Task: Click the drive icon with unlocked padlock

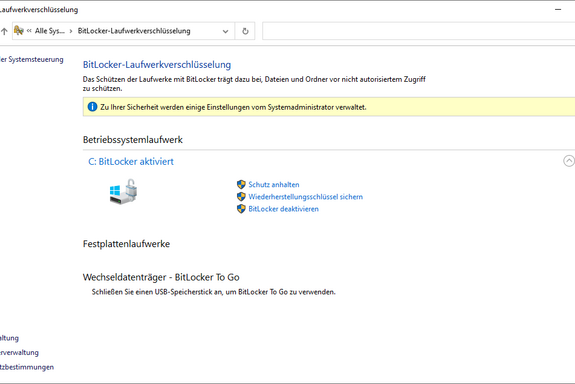Action: [123, 191]
